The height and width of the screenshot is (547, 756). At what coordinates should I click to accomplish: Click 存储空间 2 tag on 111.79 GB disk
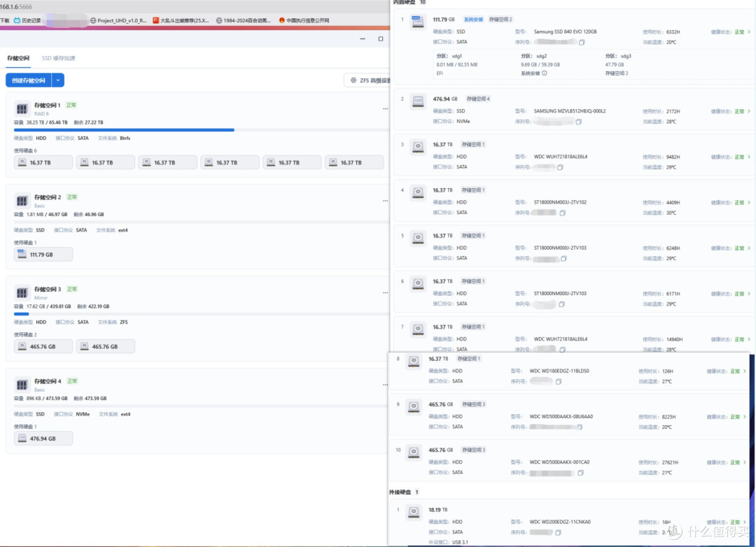click(x=500, y=20)
